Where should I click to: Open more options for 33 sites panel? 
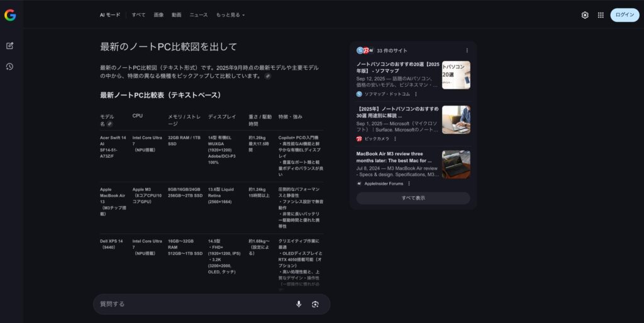click(x=467, y=50)
